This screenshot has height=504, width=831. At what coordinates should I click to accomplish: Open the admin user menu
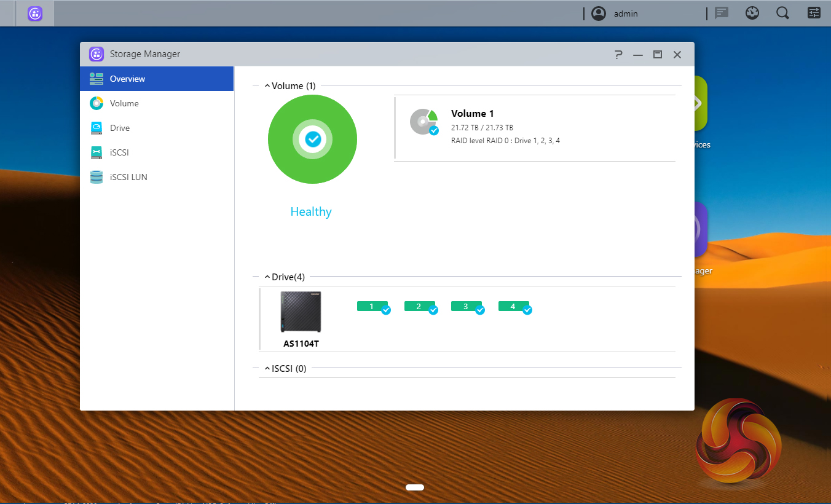click(x=615, y=14)
